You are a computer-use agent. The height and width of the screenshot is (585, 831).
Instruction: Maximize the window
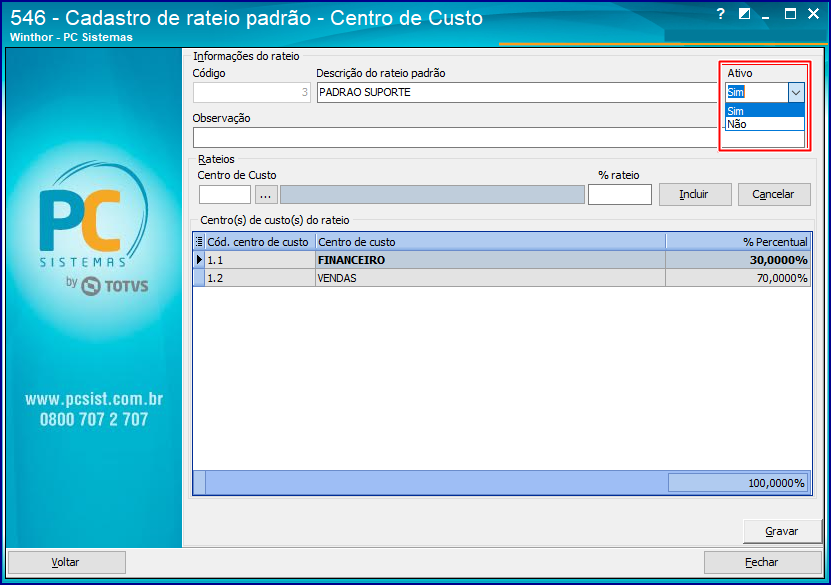point(790,14)
